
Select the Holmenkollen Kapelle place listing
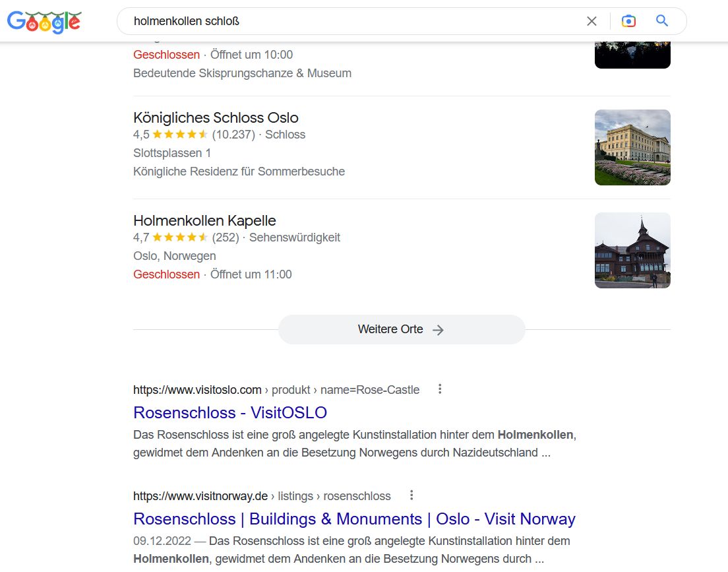(204, 221)
